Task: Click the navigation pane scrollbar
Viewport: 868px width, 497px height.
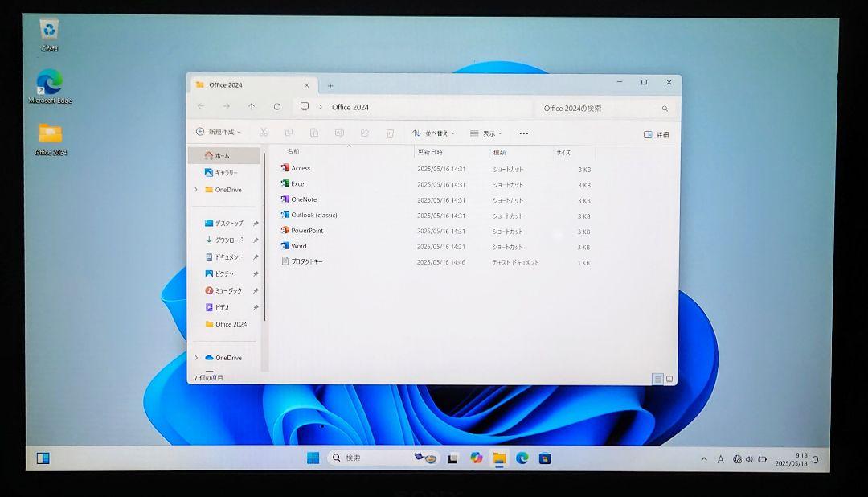Action: [265, 238]
